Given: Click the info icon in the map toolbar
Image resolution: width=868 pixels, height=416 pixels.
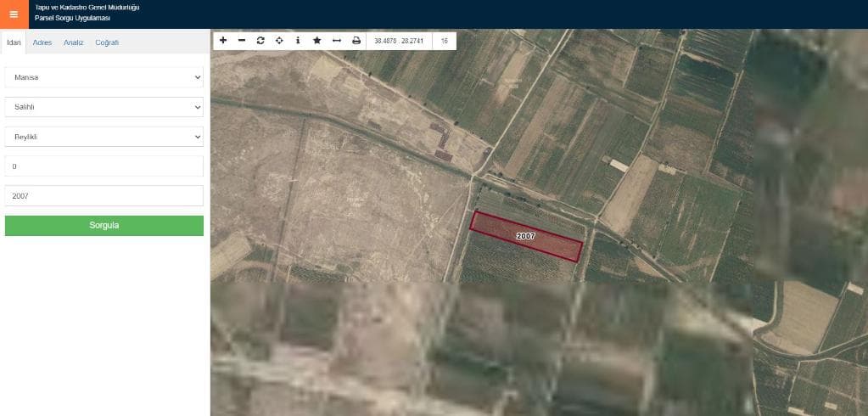Looking at the screenshot, I should tap(298, 41).
